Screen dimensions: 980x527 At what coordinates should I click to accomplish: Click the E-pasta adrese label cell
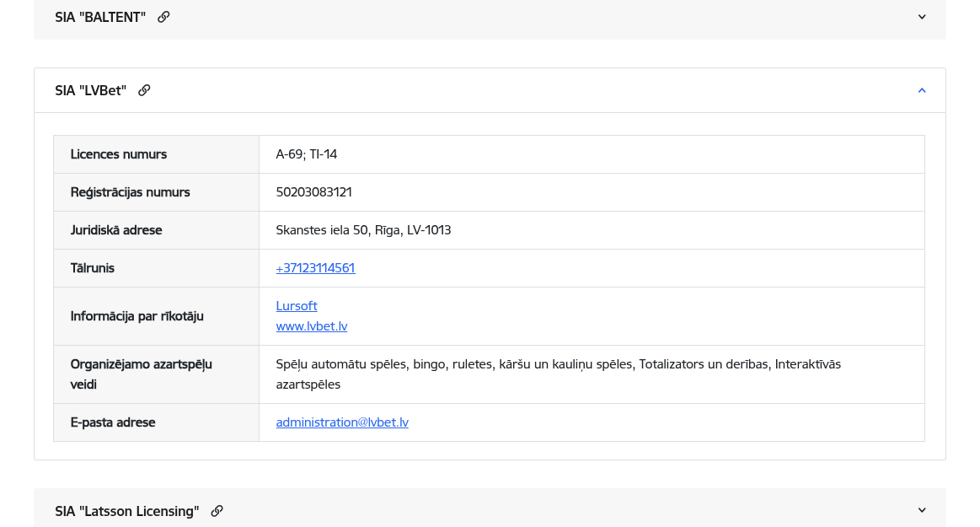156,422
